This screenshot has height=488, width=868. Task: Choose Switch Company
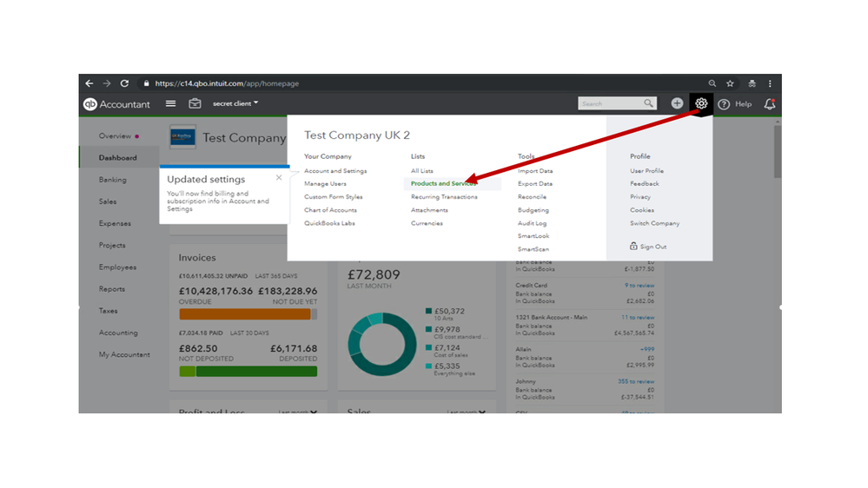point(655,223)
